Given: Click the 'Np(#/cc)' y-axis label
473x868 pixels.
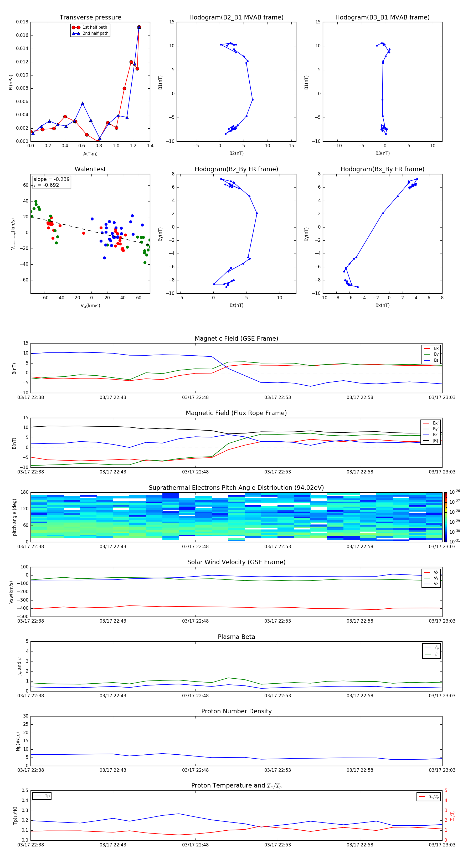Looking at the screenshot, I should (x=18, y=741).
